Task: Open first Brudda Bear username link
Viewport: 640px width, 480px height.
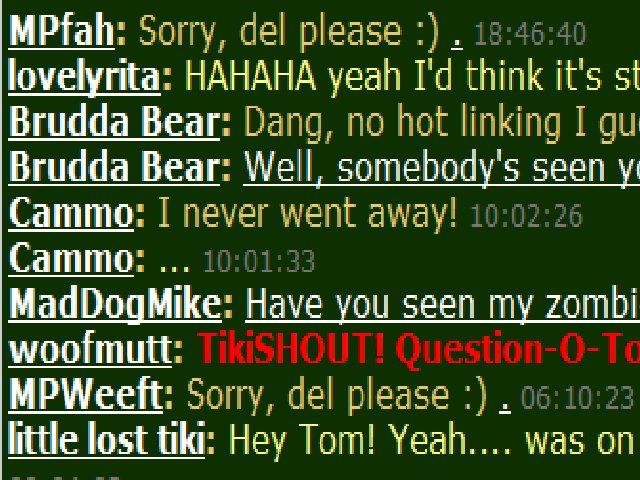Action: (114, 122)
